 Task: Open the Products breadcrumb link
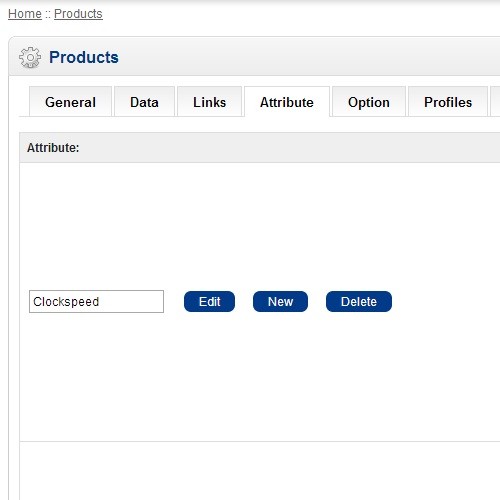tap(78, 14)
